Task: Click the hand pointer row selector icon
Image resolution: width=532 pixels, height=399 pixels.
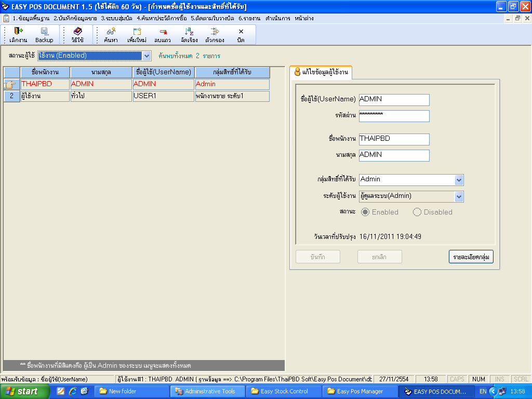Action: [x=11, y=84]
